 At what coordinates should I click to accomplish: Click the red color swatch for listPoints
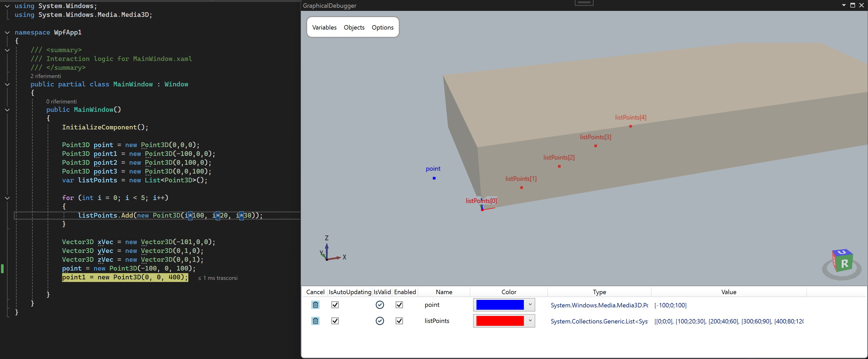coord(500,321)
